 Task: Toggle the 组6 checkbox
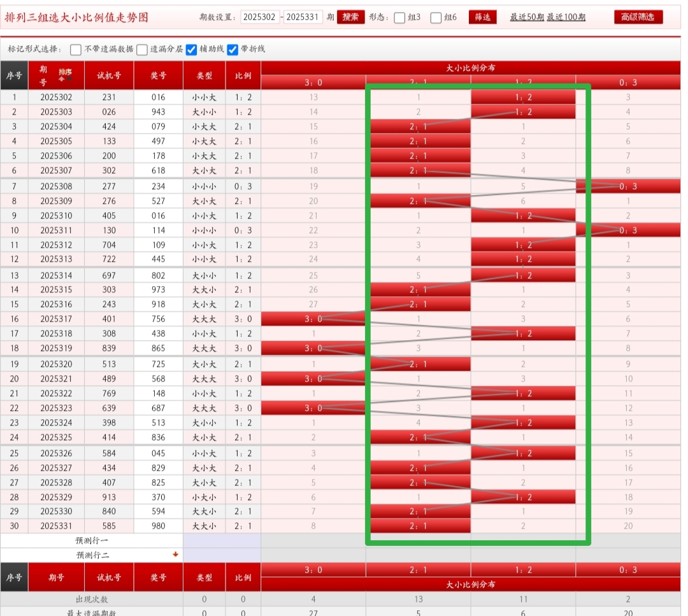click(x=436, y=18)
